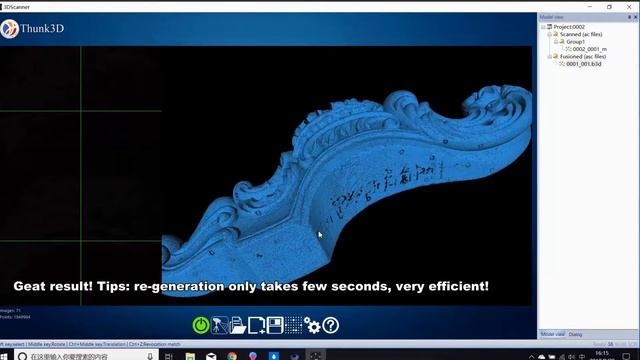Viewport: 640px width, 360px height.
Task: Click the Windows Start button
Action: (4, 356)
